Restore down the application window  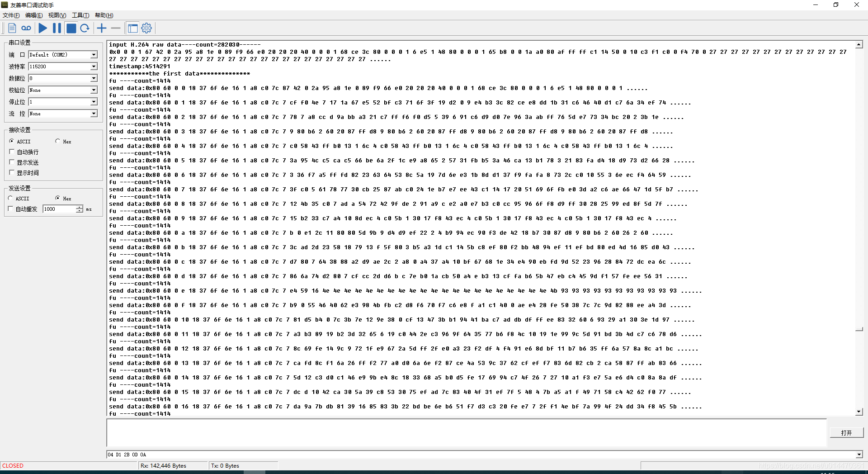pos(836,5)
